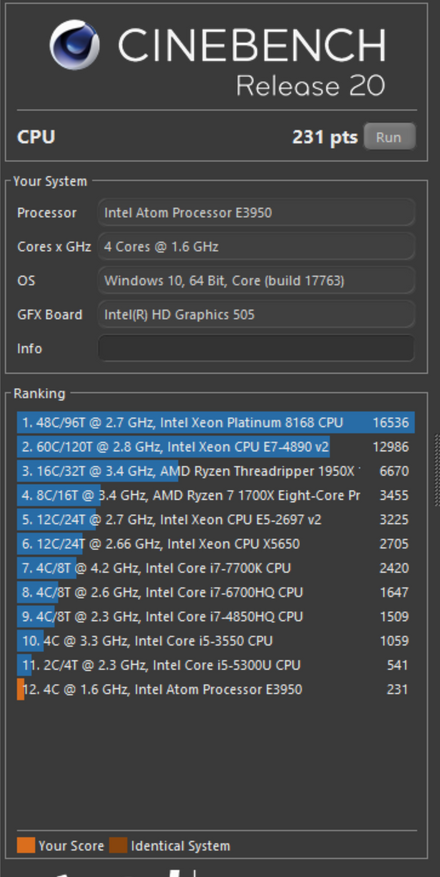Click the brown Identical System legend swatch
The width and height of the screenshot is (440, 877).
(118, 846)
